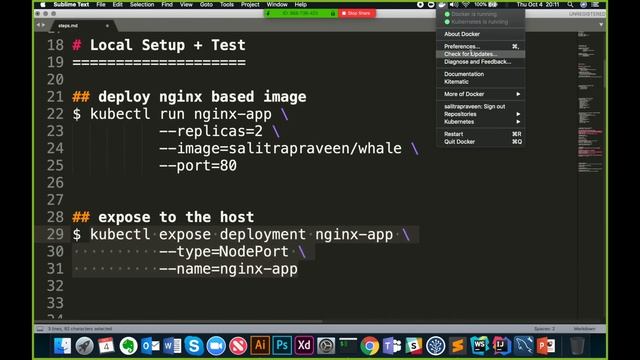Click tab navigation arrows left of steps.md

coord(40,25)
